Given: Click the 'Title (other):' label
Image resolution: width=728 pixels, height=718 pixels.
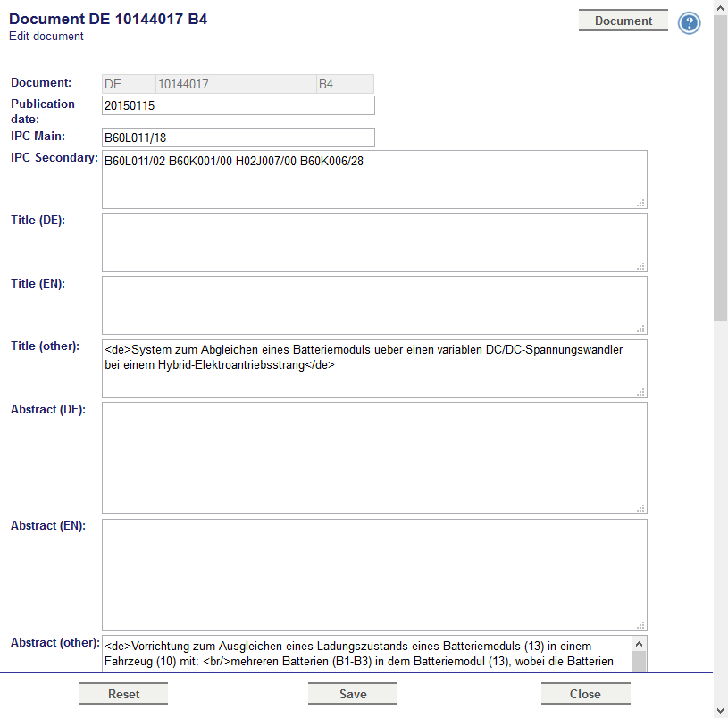Looking at the screenshot, I should coord(45,346).
